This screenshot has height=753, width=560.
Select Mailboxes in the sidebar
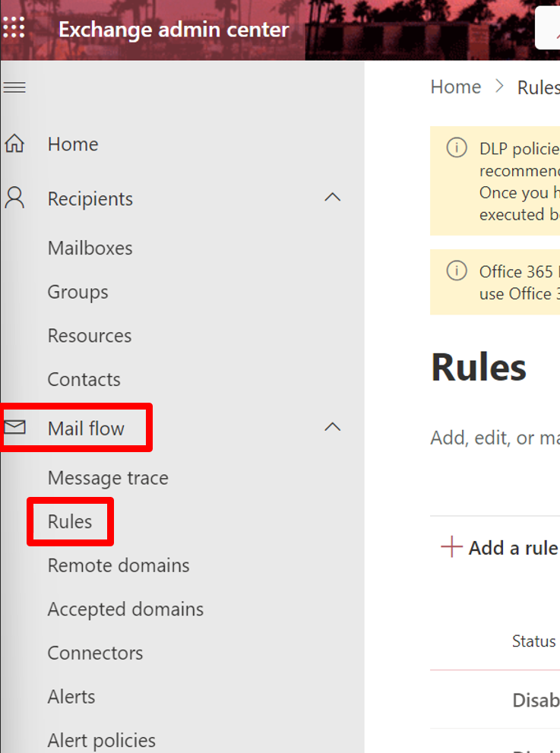[x=90, y=248]
